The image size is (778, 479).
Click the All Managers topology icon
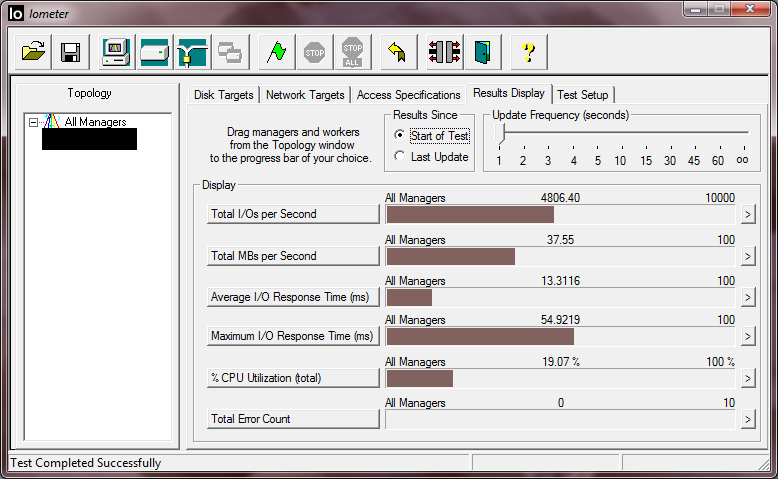(52, 122)
